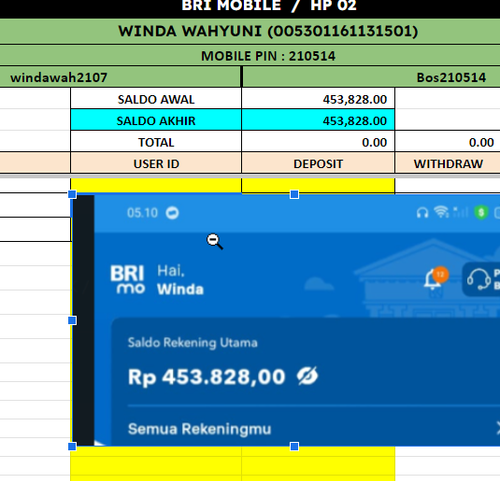This screenshot has height=481, width=500.
Task: Open the headset customer support icon
Action: point(479,279)
